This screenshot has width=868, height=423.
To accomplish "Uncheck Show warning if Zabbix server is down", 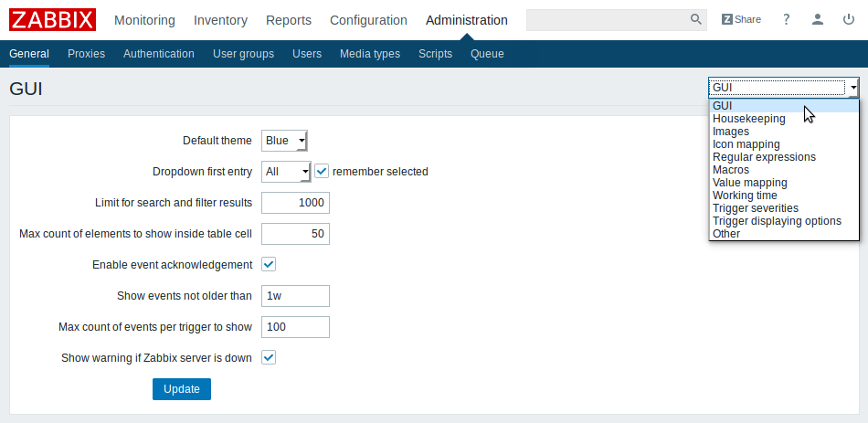I will coord(269,357).
